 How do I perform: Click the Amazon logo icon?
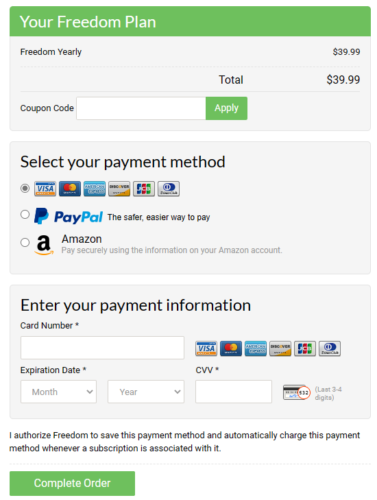[44, 245]
